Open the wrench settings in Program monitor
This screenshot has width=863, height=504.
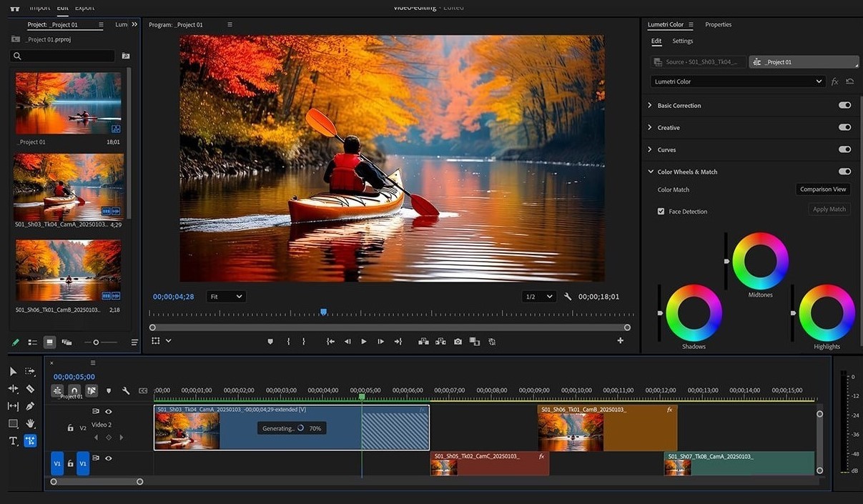click(568, 297)
